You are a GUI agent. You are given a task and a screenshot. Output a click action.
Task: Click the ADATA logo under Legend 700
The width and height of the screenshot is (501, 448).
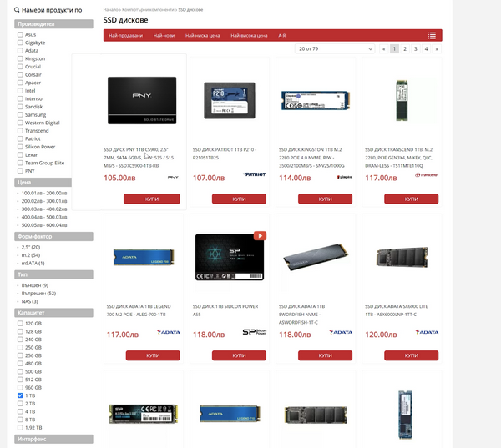pos(168,332)
